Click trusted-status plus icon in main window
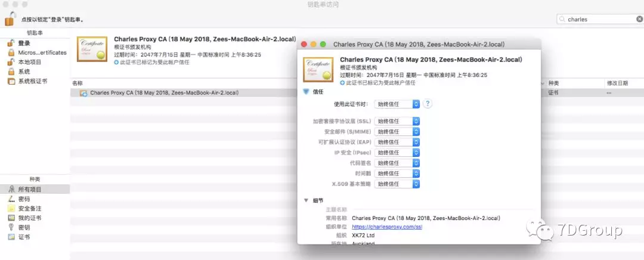 117,63
